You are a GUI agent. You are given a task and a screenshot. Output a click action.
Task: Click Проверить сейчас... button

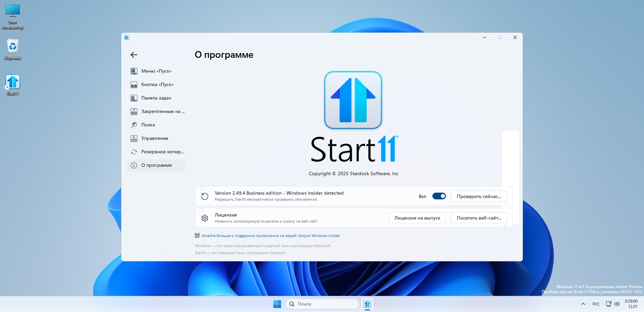coord(479,196)
